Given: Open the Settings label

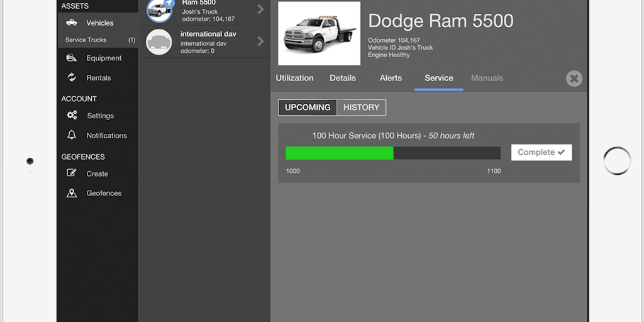Looking at the screenshot, I should point(100,116).
